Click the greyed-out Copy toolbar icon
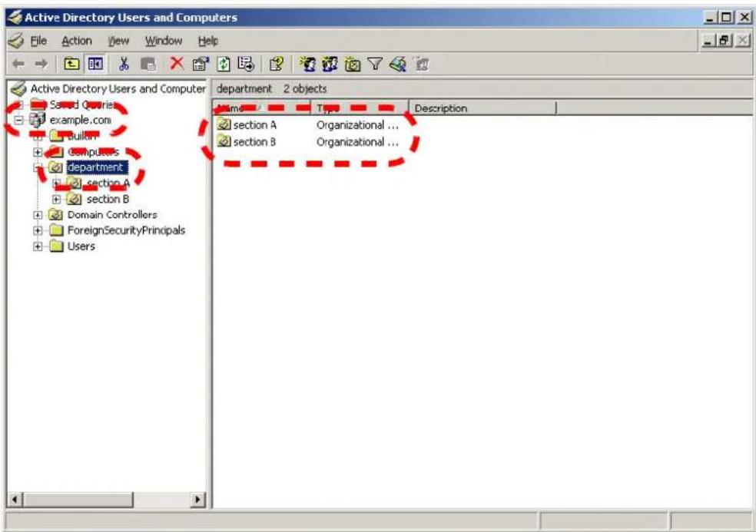This screenshot has height=532, width=756. [x=148, y=64]
